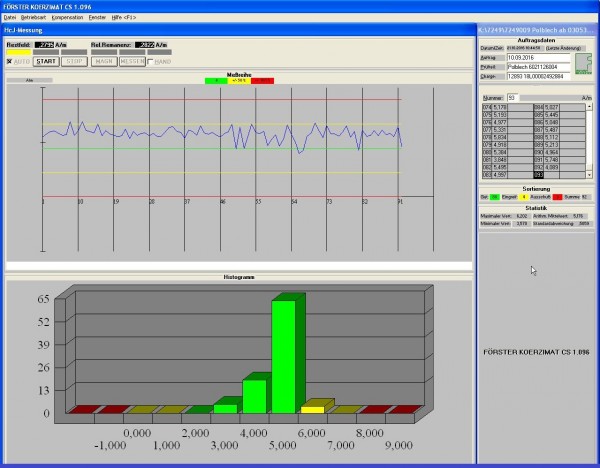This screenshot has height=468, width=600.
Task: Click the yellow Eingriff count box
Action: pos(523,197)
